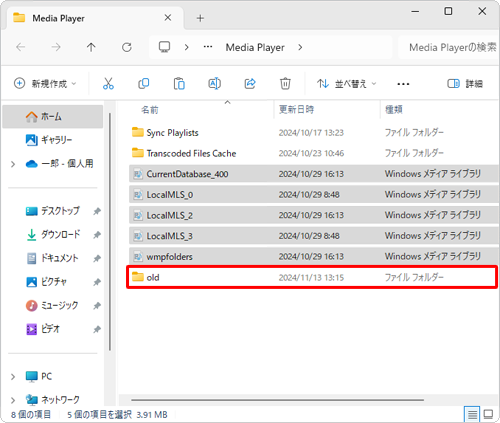500x423 pixels.
Task: Open the toolbar See more ellipsis menu
Action: 403,84
